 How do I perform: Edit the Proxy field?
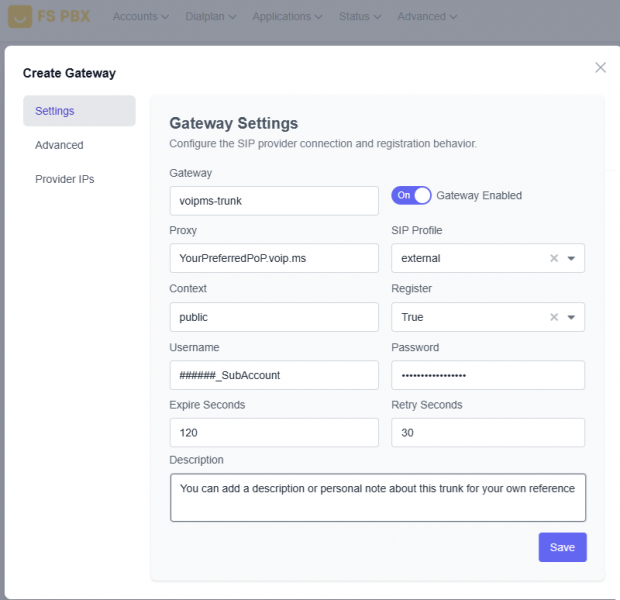tap(274, 258)
